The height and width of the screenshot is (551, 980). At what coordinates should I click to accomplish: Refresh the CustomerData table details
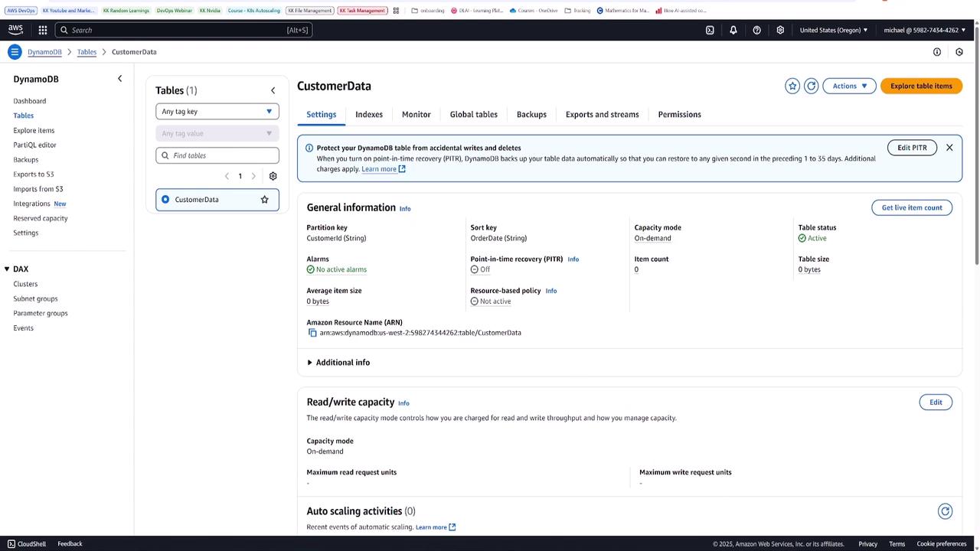pyautogui.click(x=812, y=86)
